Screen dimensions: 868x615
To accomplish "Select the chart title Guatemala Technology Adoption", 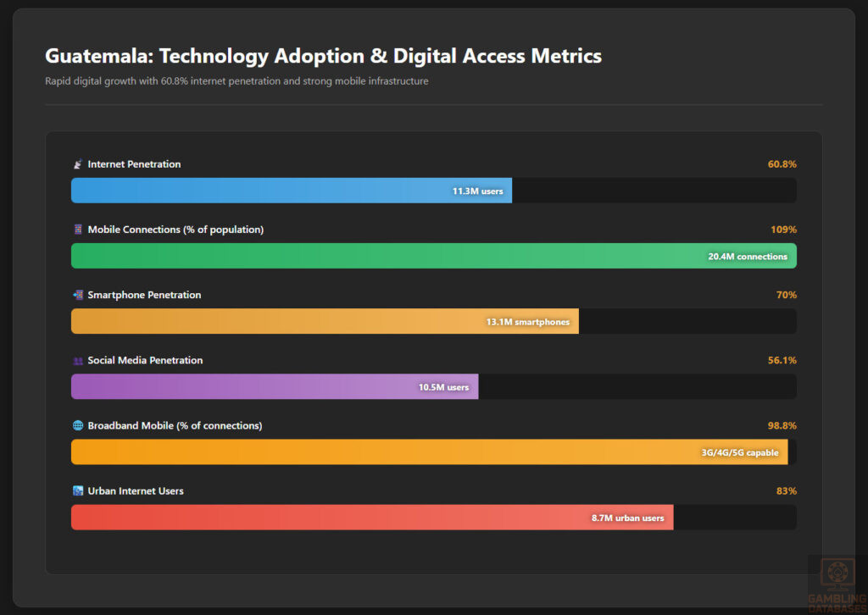I will tap(323, 56).
